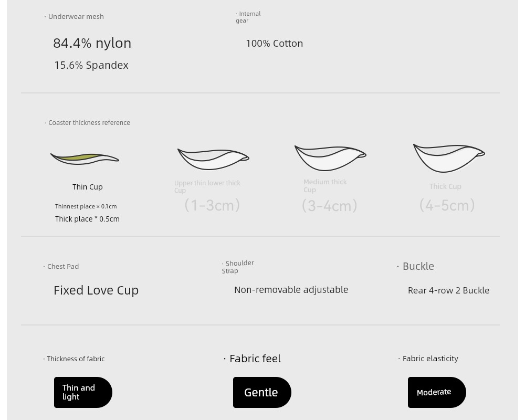
Task: Click the 15.6% Spandex text
Action: [x=91, y=65]
